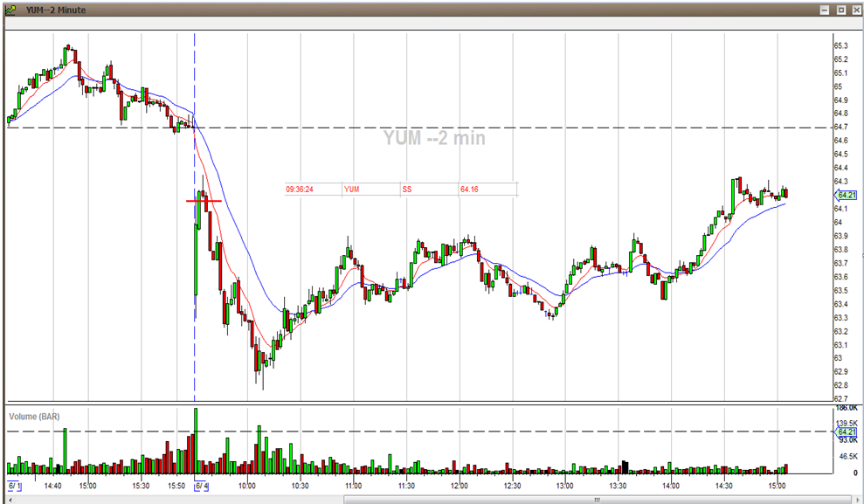Click the 12:00 time axis label

[x=459, y=486]
